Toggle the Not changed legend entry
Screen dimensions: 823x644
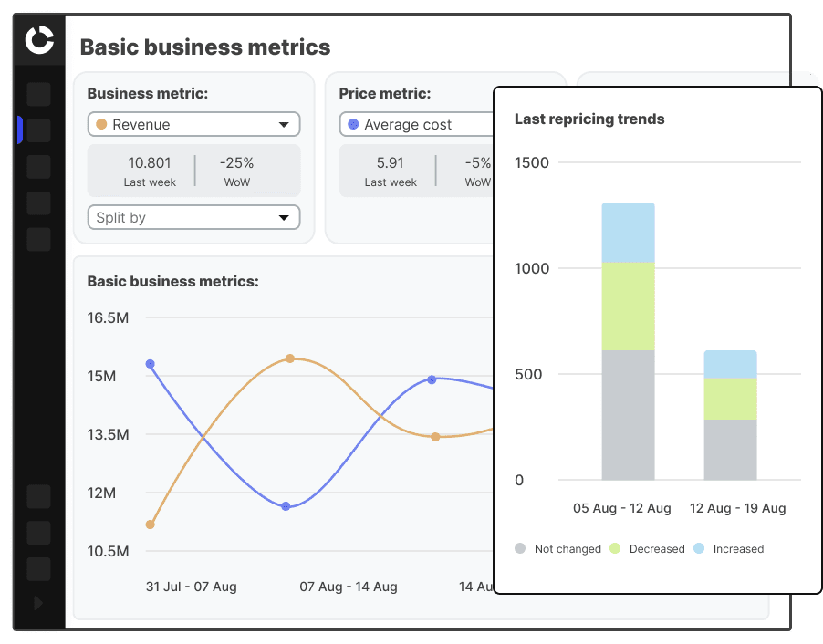[x=558, y=548]
